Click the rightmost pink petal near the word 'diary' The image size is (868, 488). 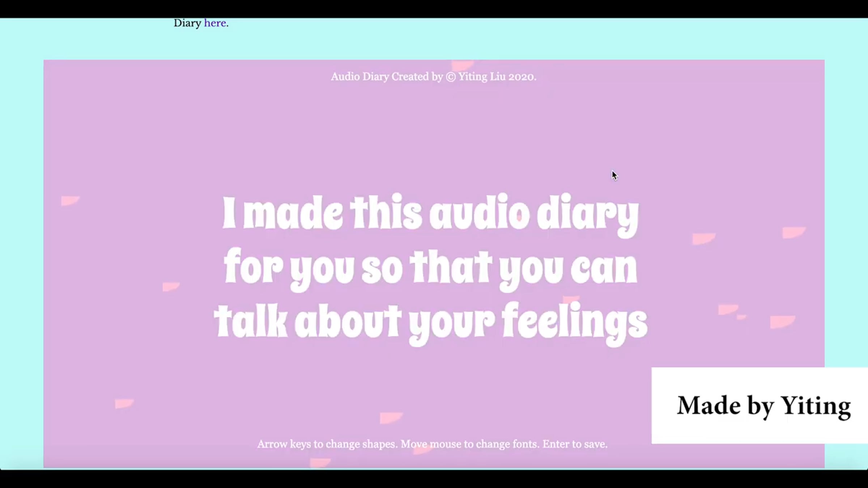(x=793, y=232)
